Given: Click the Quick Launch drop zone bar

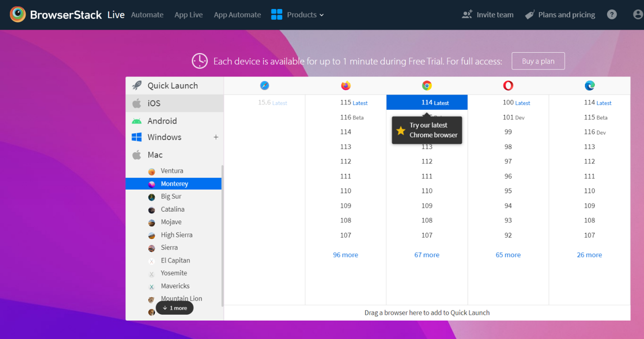Looking at the screenshot, I should click(x=427, y=312).
